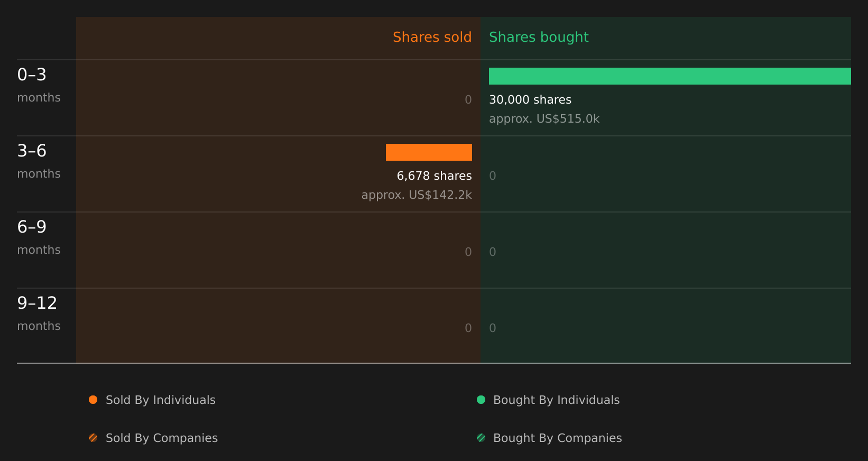Screen dimensions: 868x461
Task: Click the striped Bought By Companies legend icon
Action: coord(481,438)
